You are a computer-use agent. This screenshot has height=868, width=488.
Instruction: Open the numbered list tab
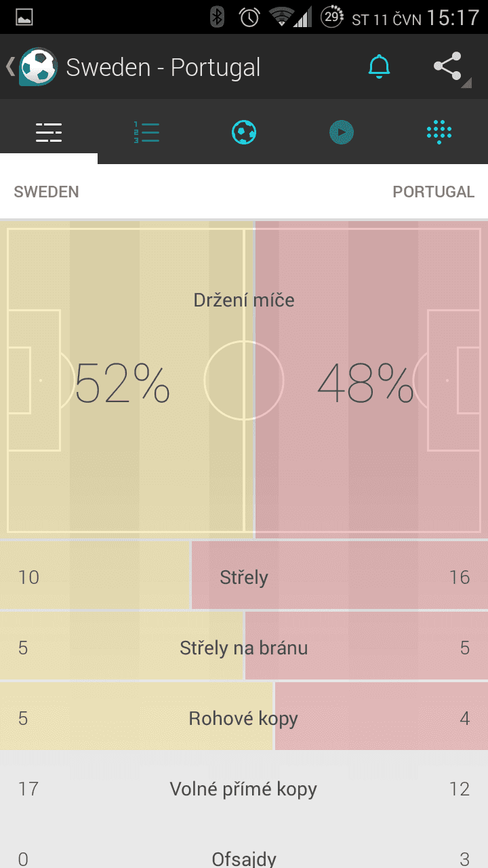coord(146,132)
